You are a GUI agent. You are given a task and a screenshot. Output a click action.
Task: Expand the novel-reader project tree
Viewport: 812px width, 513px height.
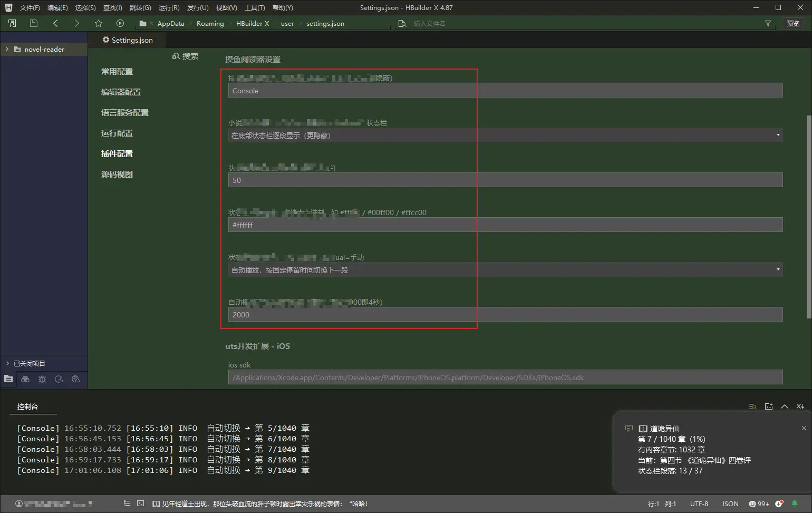[7, 49]
